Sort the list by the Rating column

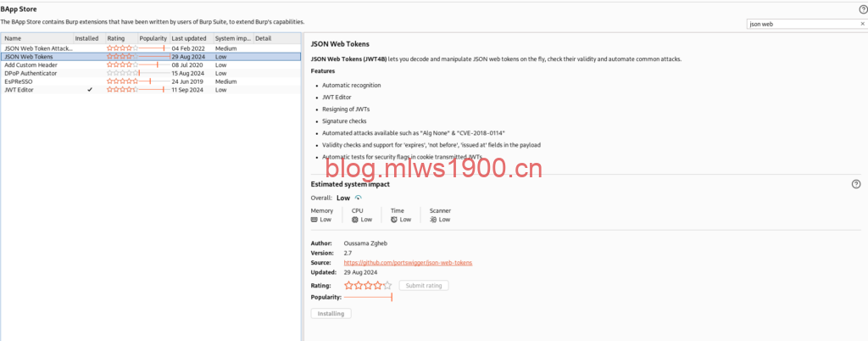pyautogui.click(x=121, y=39)
